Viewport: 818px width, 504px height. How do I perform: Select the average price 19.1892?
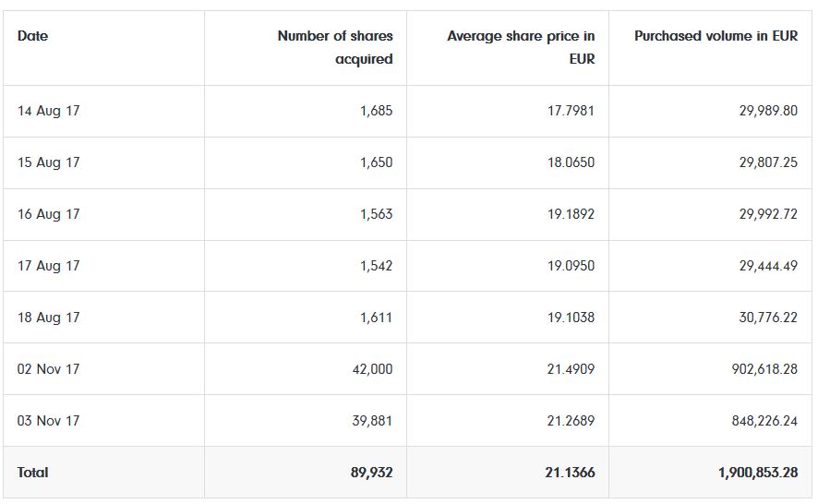click(x=571, y=214)
